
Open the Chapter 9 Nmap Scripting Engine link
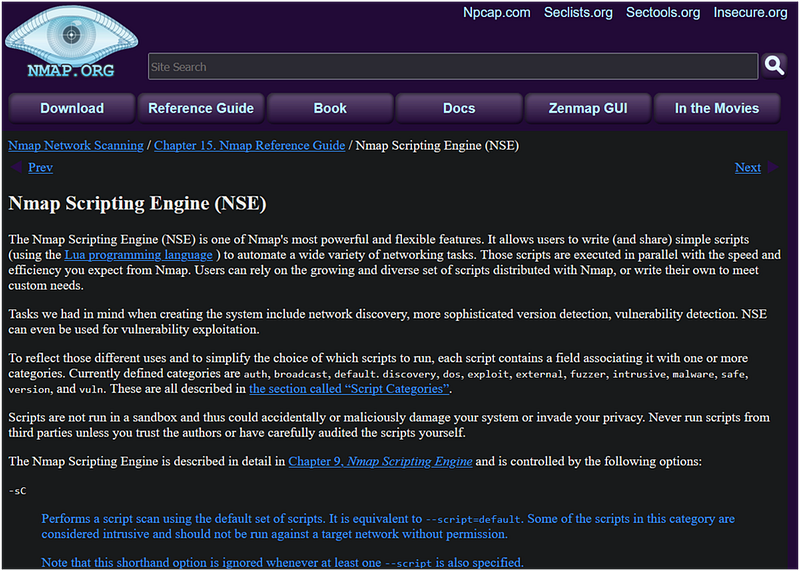(x=380, y=461)
